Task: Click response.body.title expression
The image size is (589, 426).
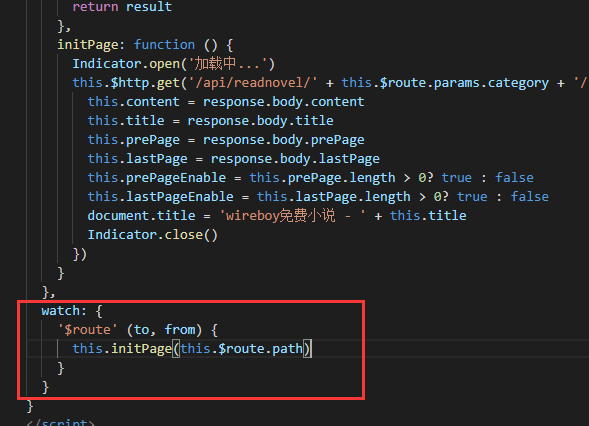Action: [260, 121]
